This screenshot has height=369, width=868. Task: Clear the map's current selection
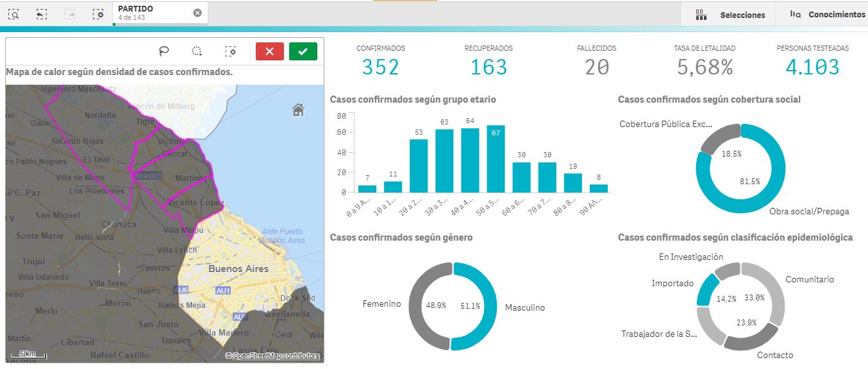coord(231,51)
